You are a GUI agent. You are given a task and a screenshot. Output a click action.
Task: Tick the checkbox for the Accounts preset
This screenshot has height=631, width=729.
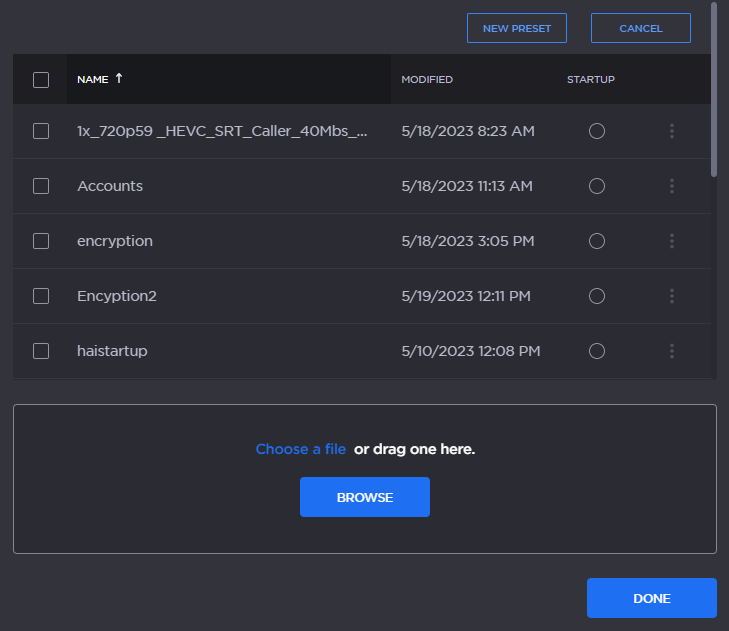41,186
